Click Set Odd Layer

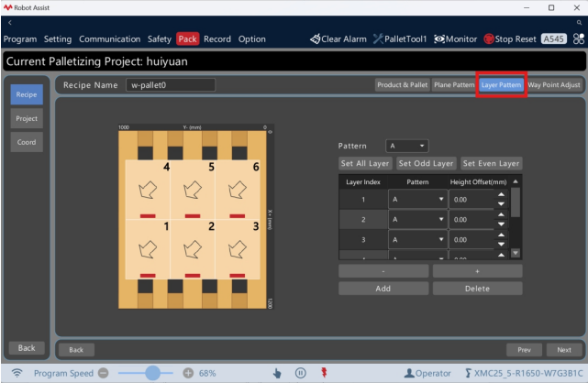pos(426,163)
